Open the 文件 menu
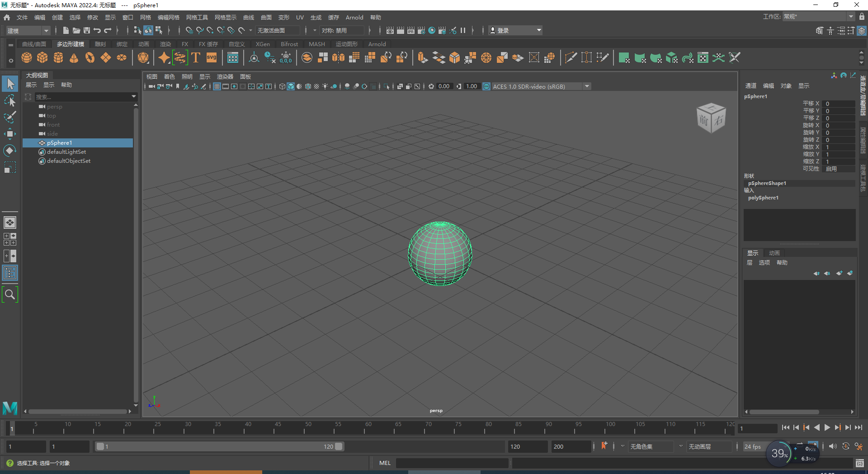868x474 pixels. (x=22, y=17)
